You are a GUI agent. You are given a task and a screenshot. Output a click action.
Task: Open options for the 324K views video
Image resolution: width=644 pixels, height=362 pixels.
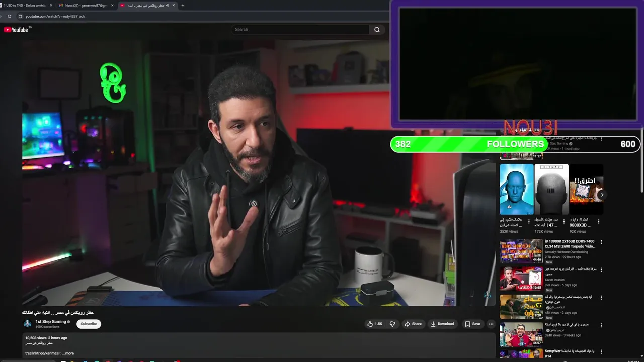(601, 325)
